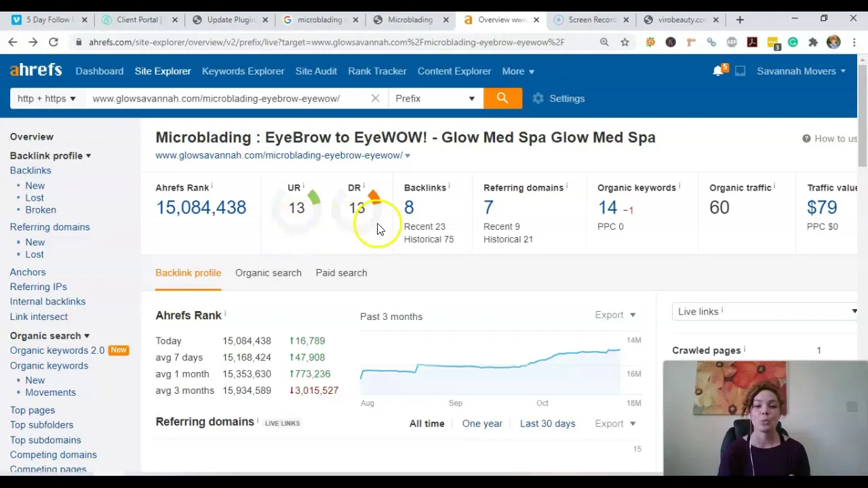Open Referring IPs report

38,287
